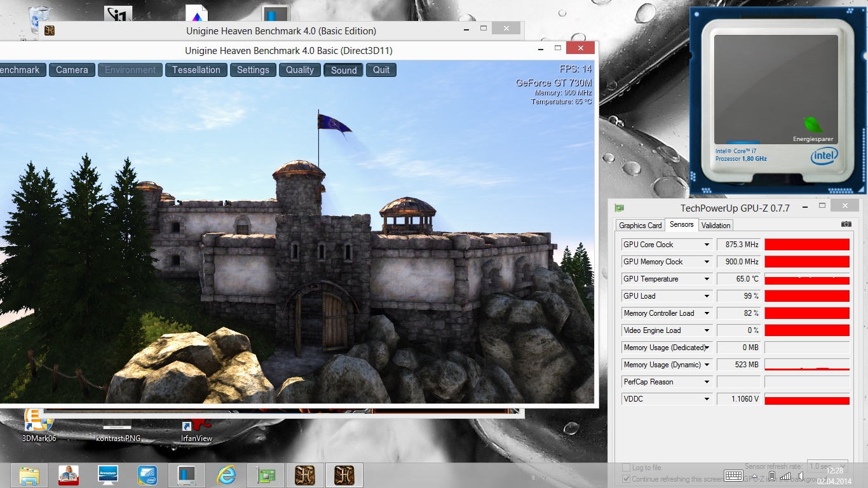Open the Lenovo monitor app in taskbar
Image resolution: width=868 pixels, height=488 pixels.
pos(108,475)
